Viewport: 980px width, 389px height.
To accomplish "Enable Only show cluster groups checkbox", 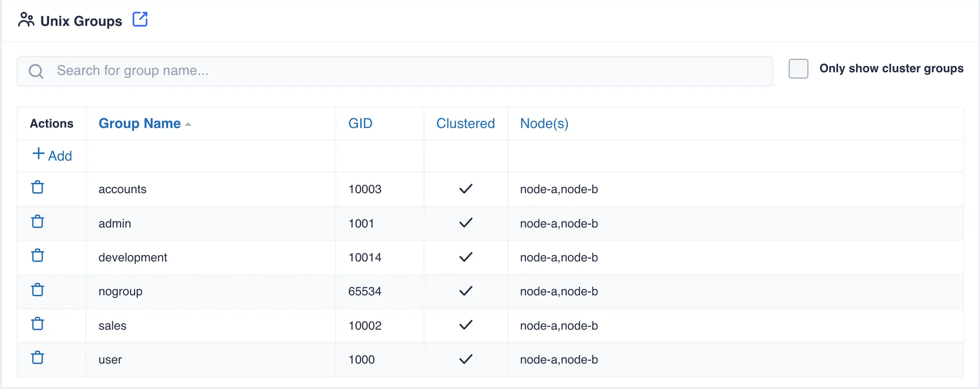I will (798, 69).
